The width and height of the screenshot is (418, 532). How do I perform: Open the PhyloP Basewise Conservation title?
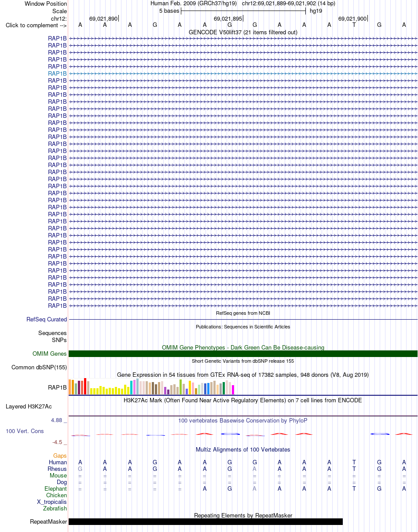pos(243,420)
